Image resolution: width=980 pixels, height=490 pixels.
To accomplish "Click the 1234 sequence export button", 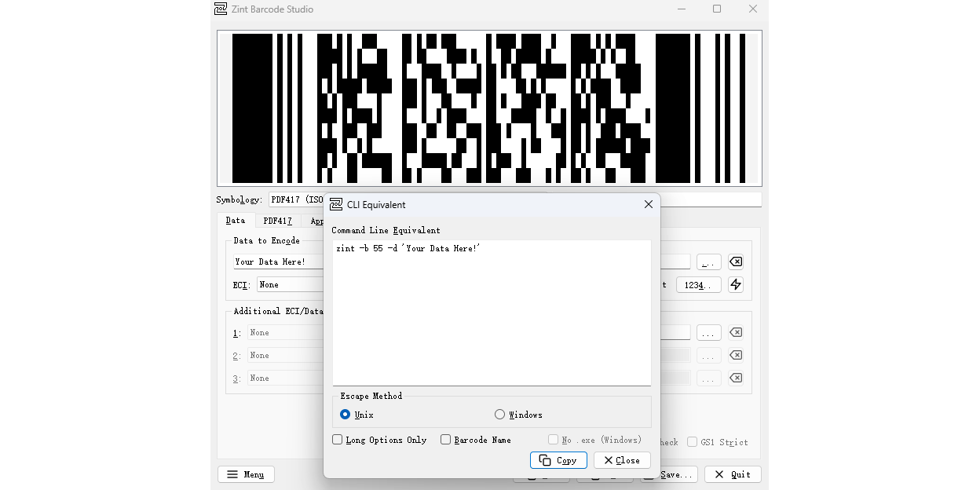I will coord(698,284).
